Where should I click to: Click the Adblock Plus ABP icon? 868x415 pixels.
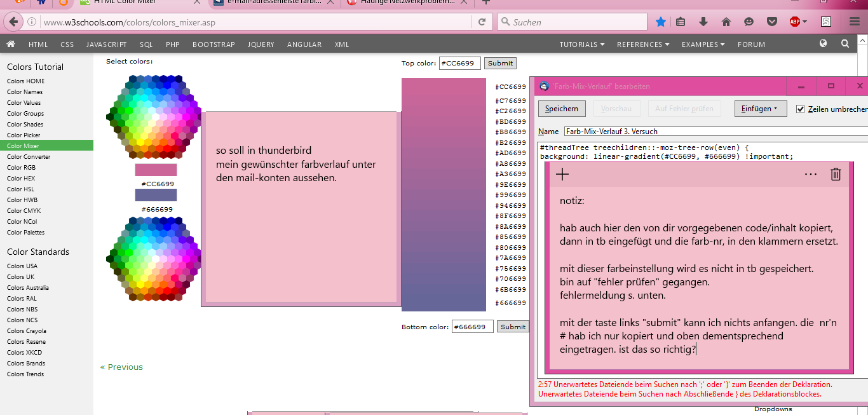click(795, 22)
